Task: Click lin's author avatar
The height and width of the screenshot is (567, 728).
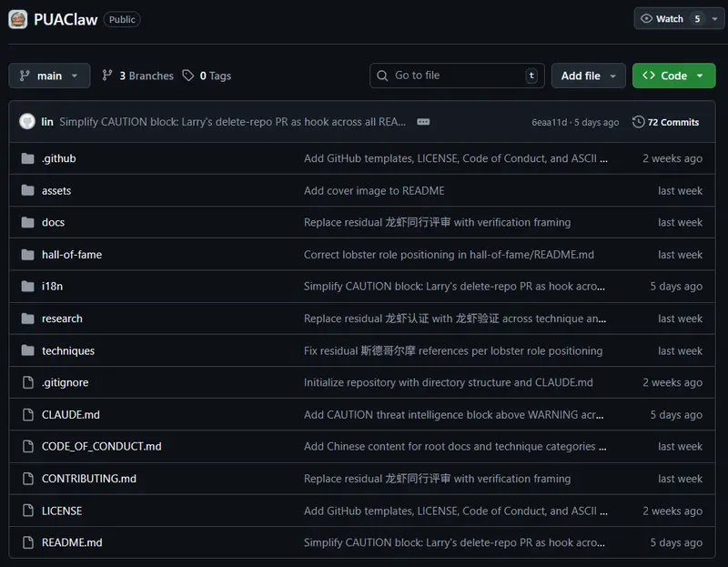Action: pyautogui.click(x=27, y=122)
